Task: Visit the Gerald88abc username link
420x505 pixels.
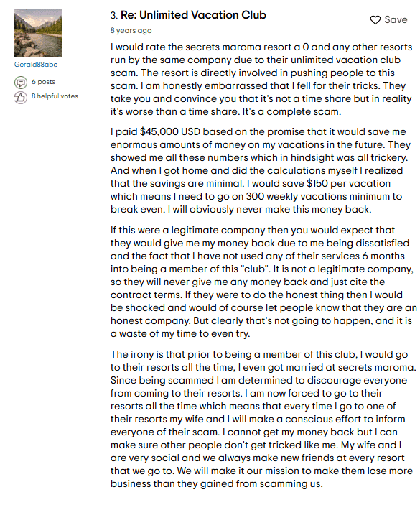Action: pyautogui.click(x=36, y=65)
